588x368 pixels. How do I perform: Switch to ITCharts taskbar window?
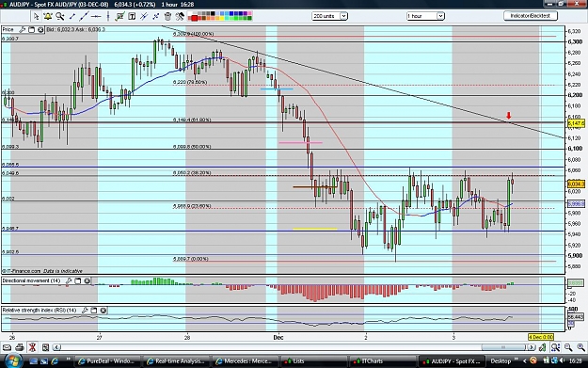(383, 361)
